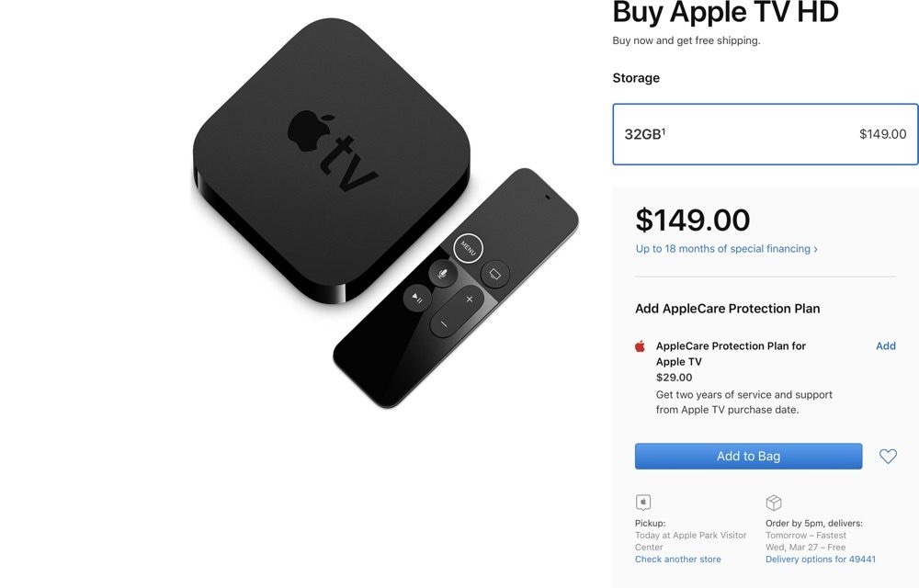919x588 pixels.
Task: Add AppleCare Protection Plan via Add link
Action: tap(886, 346)
